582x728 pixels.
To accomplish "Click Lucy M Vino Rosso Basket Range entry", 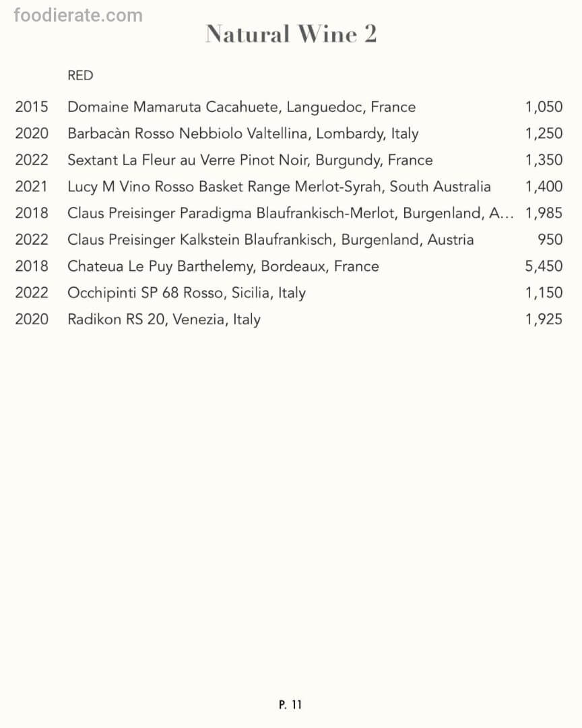I will [x=279, y=187].
